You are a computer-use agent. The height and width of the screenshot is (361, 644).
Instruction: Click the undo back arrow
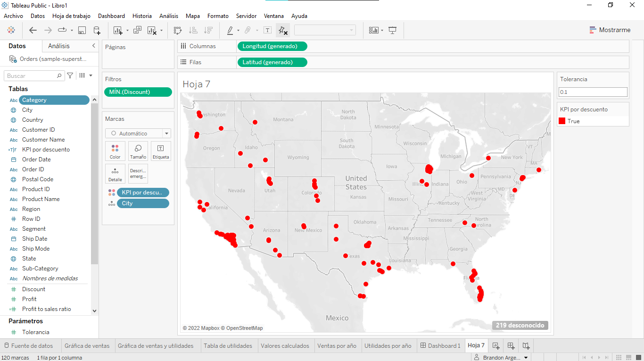tap(33, 30)
